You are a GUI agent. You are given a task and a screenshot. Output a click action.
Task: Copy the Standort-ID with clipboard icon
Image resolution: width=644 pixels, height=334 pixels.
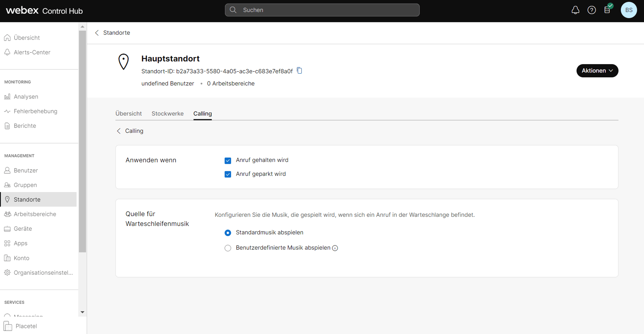tap(299, 71)
